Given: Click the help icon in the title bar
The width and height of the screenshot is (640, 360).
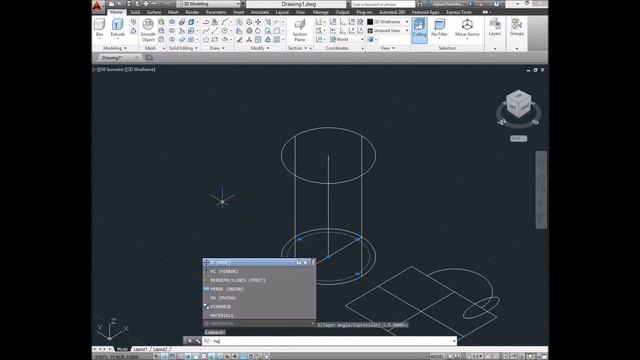Looking at the screenshot, I should point(496,4).
